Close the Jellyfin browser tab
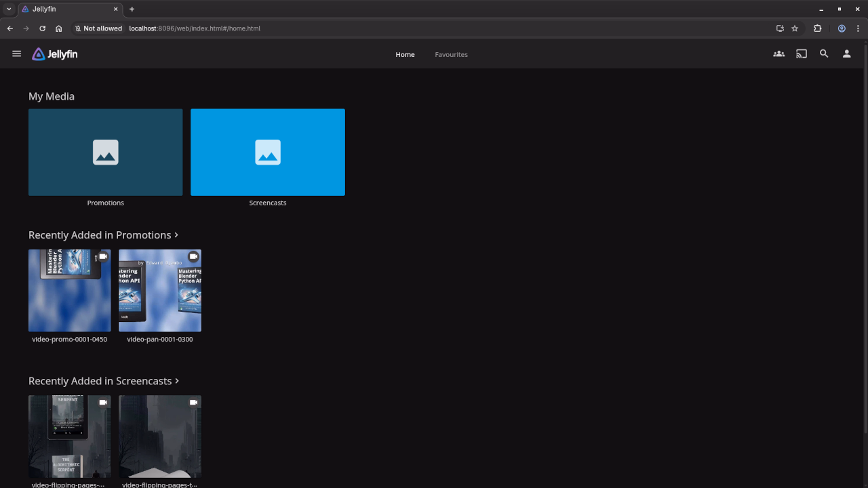The height and width of the screenshot is (488, 868). tap(115, 9)
